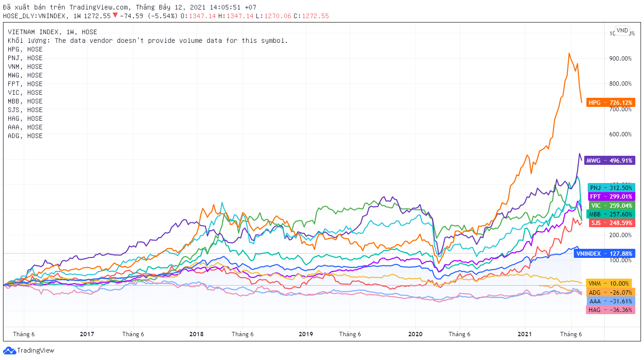The image size is (644, 360).
Task: Click the MWG, HOSE legend entry
Action: 25,75
